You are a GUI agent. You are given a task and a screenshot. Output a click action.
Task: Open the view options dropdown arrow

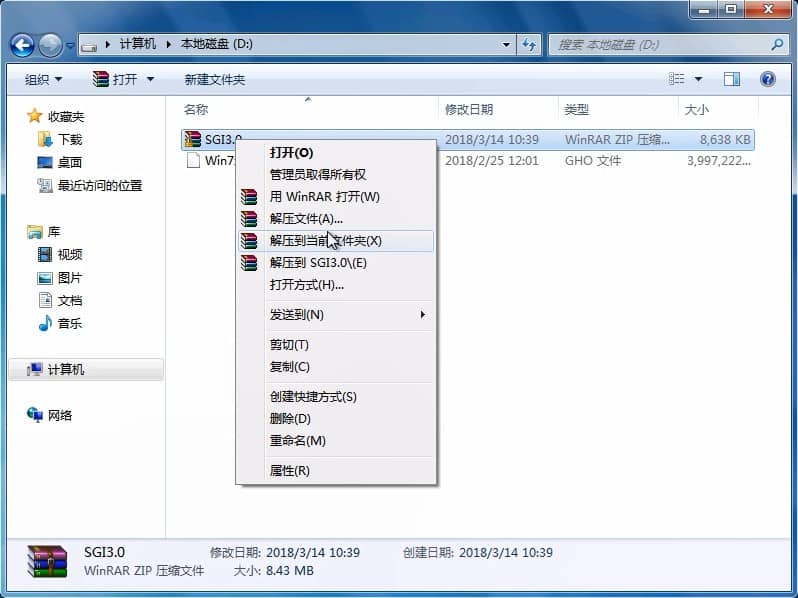tap(698, 79)
